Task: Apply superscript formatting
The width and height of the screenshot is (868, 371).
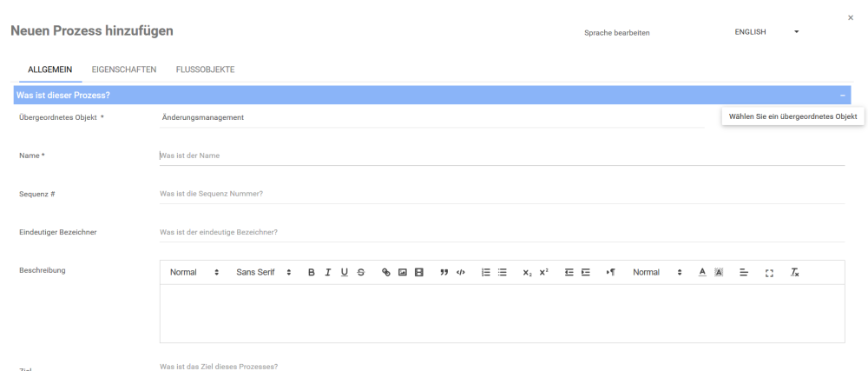Action: 543,273
